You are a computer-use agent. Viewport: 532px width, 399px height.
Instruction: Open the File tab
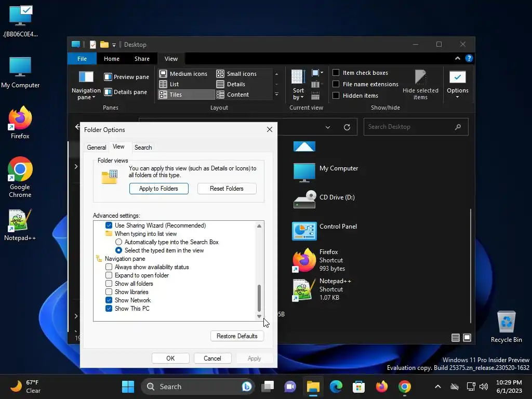(82, 59)
